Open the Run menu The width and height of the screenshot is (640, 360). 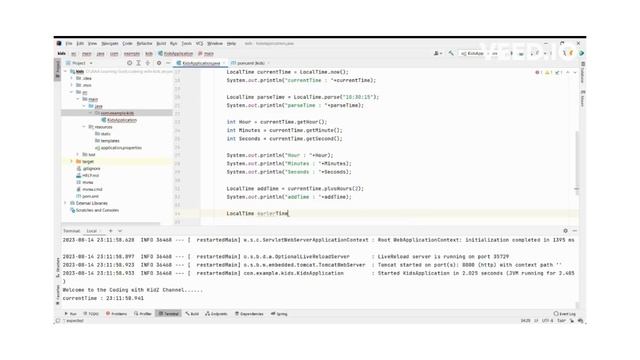click(x=173, y=43)
